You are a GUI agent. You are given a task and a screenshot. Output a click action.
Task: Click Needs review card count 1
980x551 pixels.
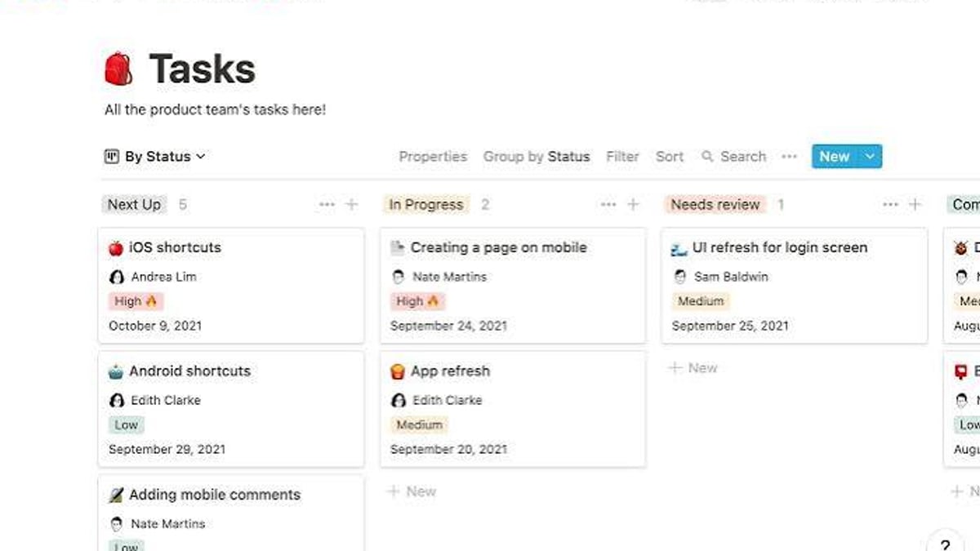pyautogui.click(x=781, y=204)
